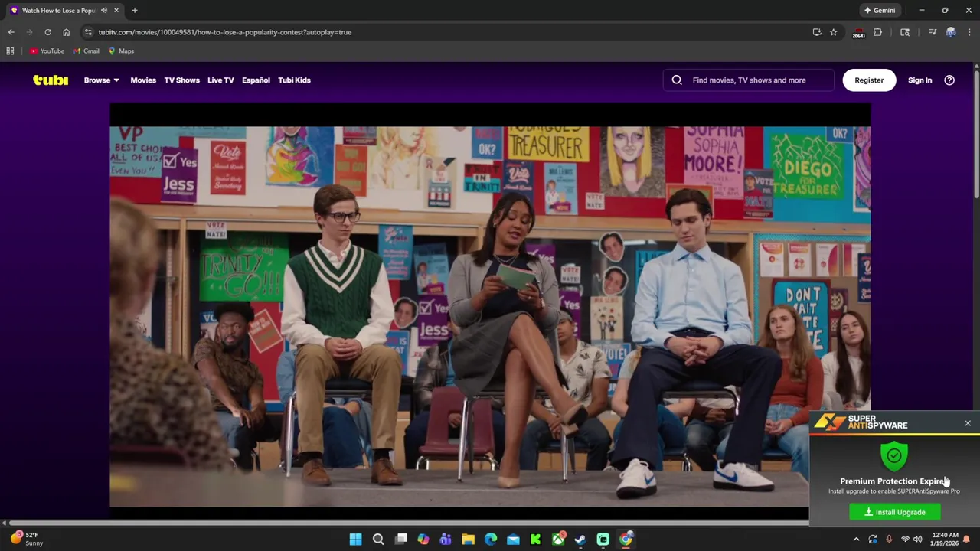
Task: Click the Register button
Action: click(x=869, y=80)
